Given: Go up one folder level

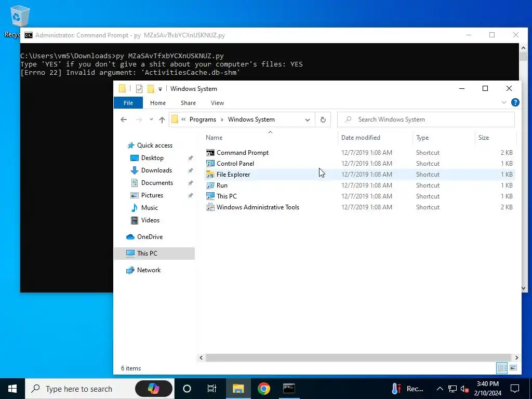Looking at the screenshot, I should [162, 120].
